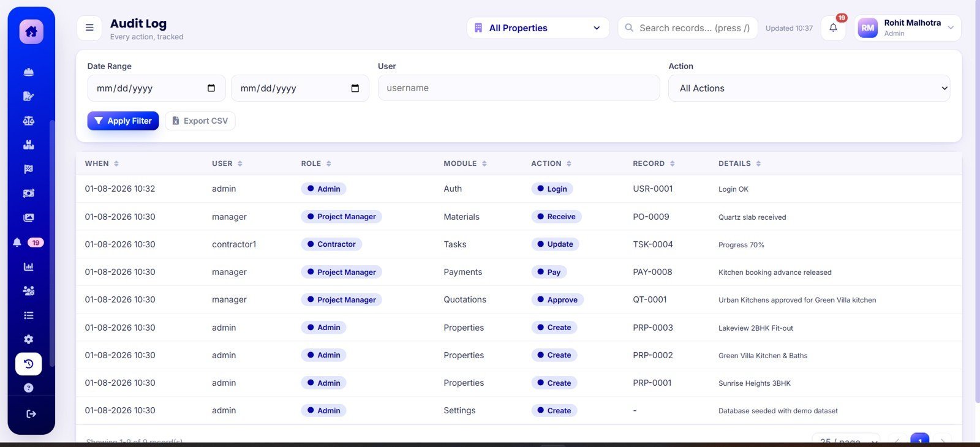Open the All Actions filter dropdown

(x=809, y=88)
